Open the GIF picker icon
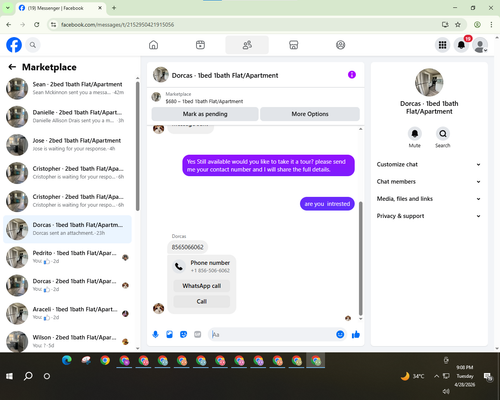This screenshot has width=500, height=400. click(x=198, y=334)
